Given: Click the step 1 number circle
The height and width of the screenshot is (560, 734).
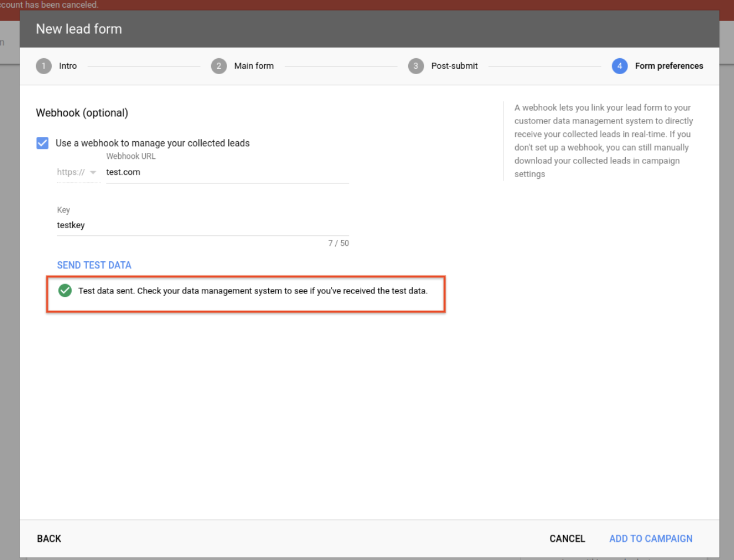Looking at the screenshot, I should [44, 66].
